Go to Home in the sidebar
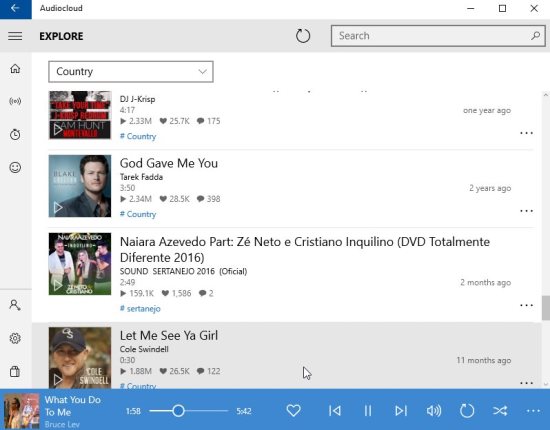550x430 pixels. click(x=15, y=68)
